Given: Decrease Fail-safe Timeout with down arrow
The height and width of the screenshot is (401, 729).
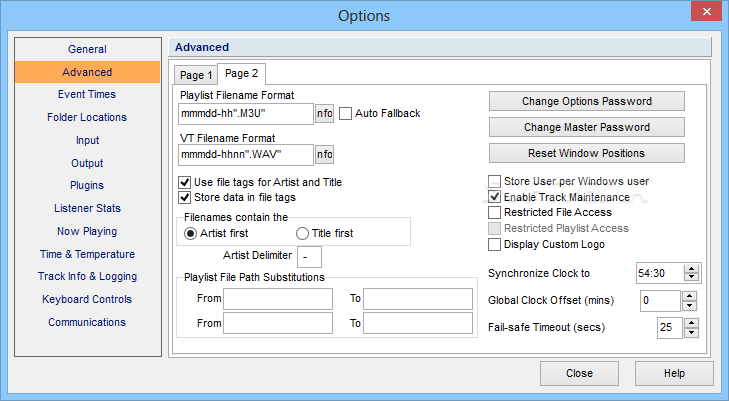Looking at the screenshot, I should pyautogui.click(x=692, y=332).
